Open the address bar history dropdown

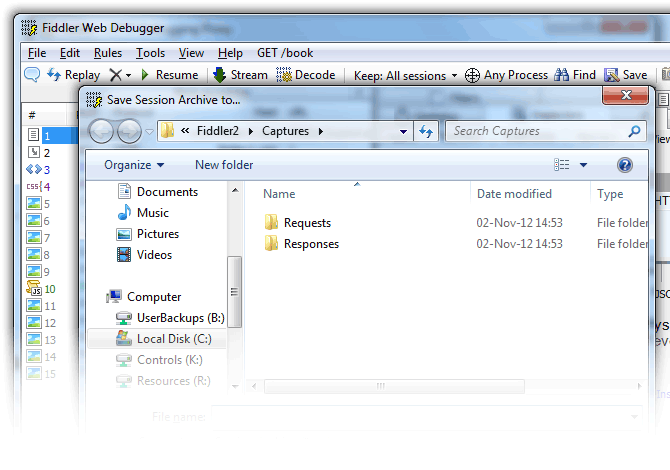point(403,132)
